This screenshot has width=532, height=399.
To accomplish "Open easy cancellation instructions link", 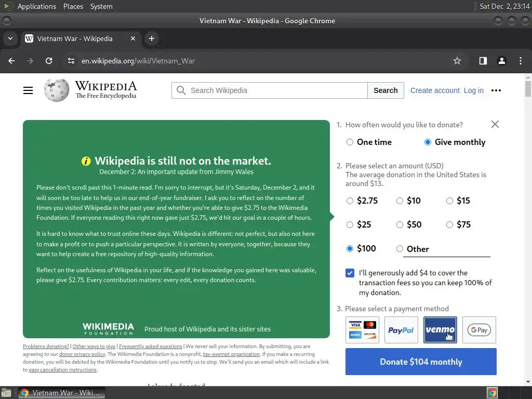I will (63, 370).
